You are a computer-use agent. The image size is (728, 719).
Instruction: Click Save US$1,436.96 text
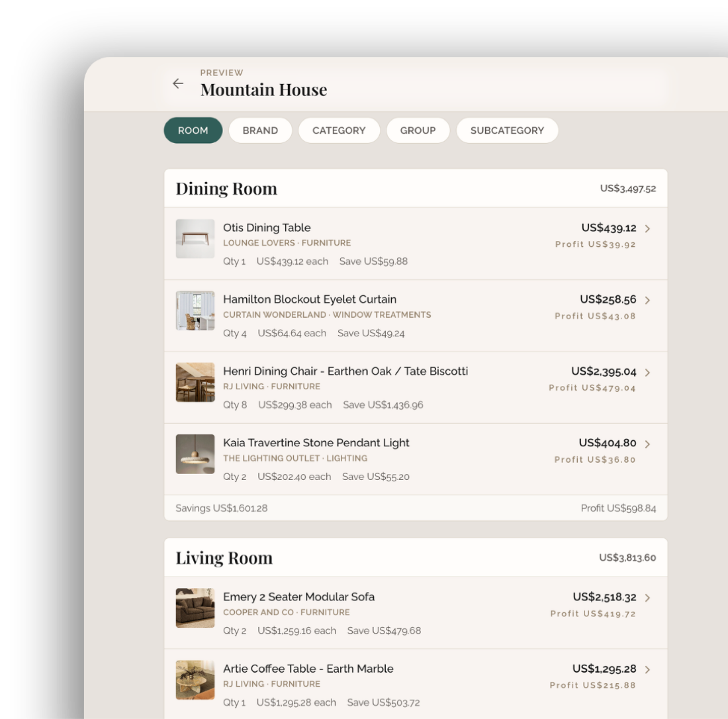383,405
